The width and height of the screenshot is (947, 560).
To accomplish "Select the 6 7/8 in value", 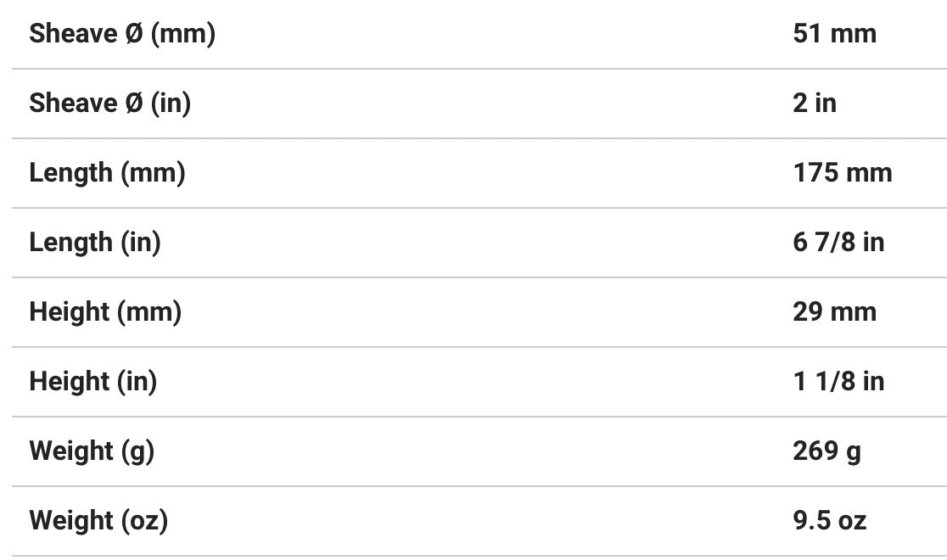I will [x=838, y=243].
